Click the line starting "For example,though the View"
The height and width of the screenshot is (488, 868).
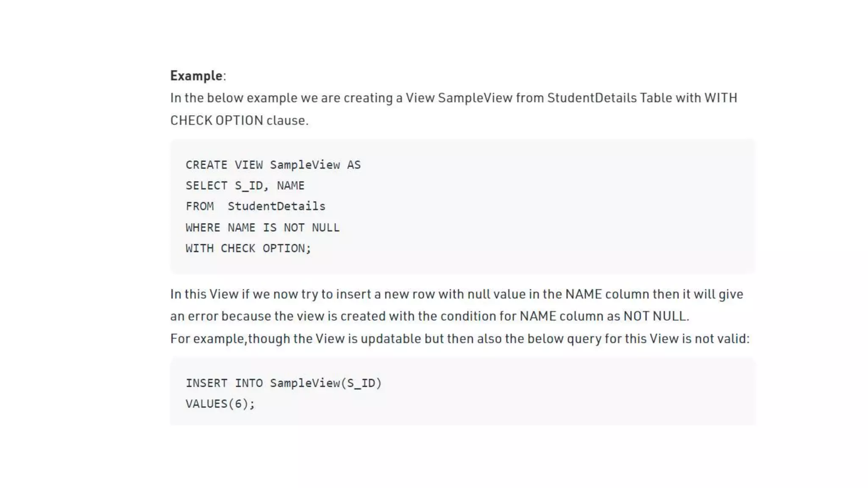[459, 338]
